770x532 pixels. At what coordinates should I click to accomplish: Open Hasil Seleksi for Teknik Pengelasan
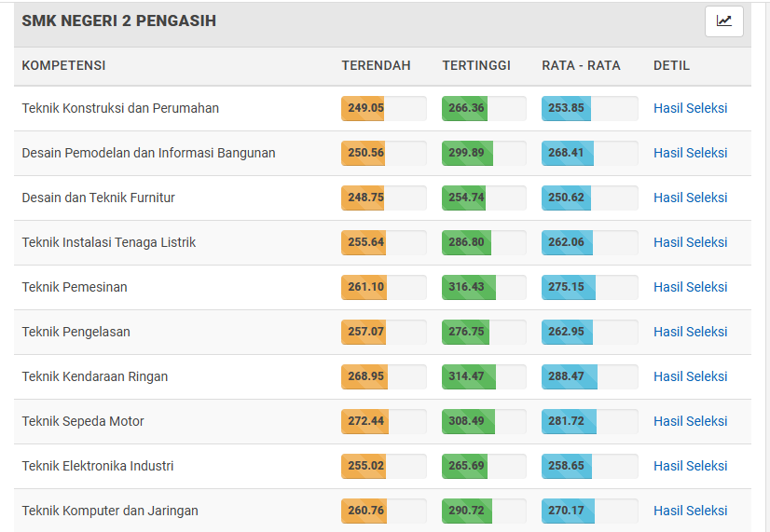coord(690,332)
